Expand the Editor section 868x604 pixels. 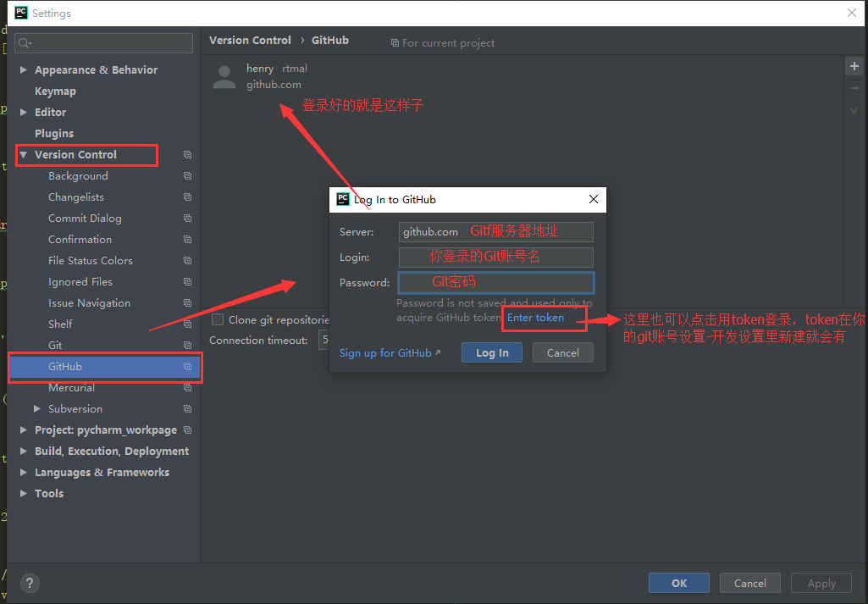point(23,112)
